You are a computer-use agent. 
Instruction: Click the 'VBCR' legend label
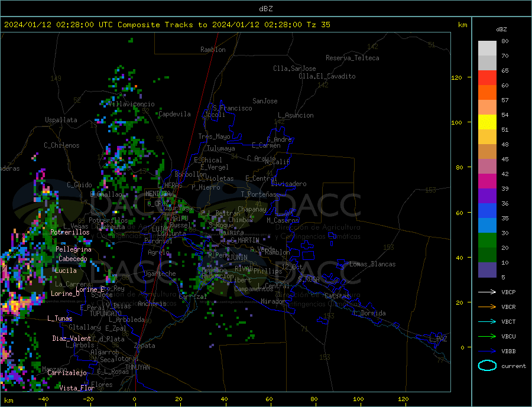pyautogui.click(x=508, y=307)
